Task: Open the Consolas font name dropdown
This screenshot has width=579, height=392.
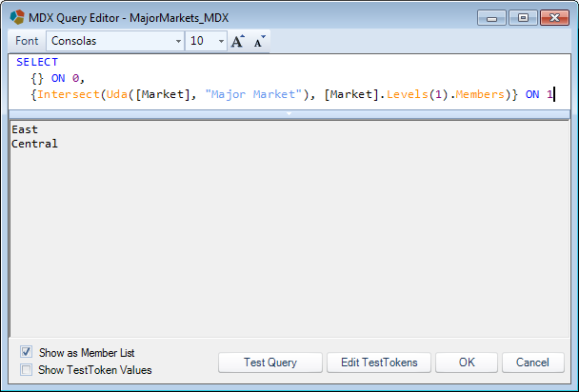Action: [x=178, y=41]
